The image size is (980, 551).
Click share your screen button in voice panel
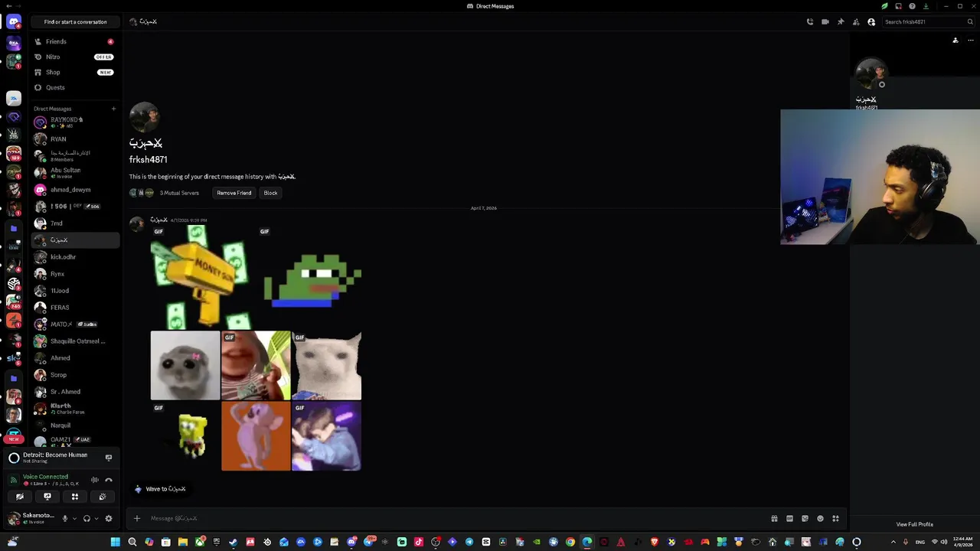click(47, 497)
